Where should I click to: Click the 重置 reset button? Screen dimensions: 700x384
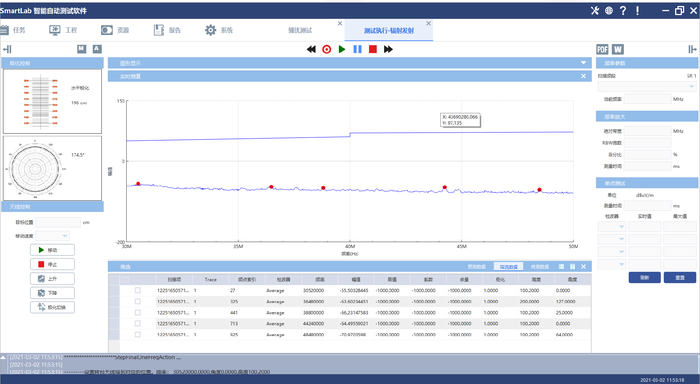[x=680, y=278]
